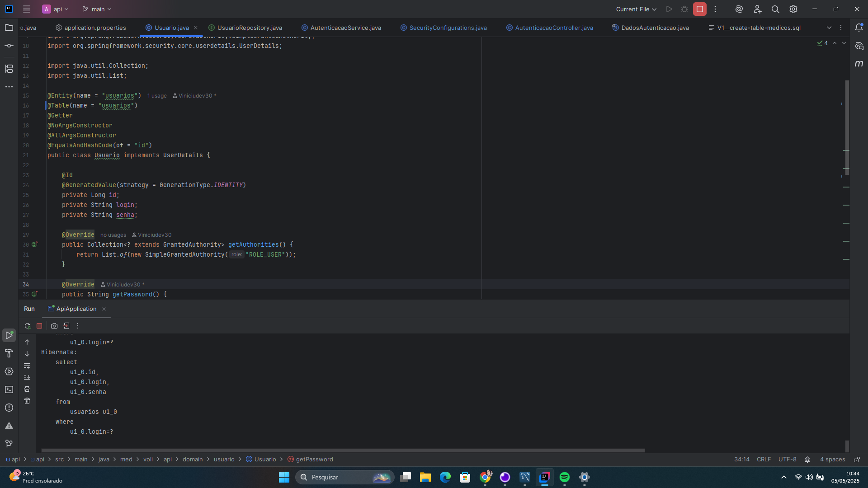Viewport: 868px width, 488px height.
Task: Stop the running ApiApplication from the title bar
Action: point(700,9)
